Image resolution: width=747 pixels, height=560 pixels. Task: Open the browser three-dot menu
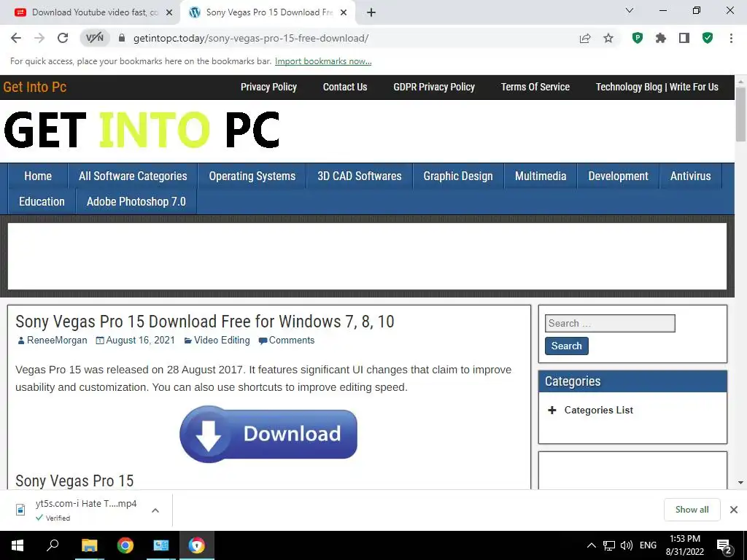click(x=731, y=38)
